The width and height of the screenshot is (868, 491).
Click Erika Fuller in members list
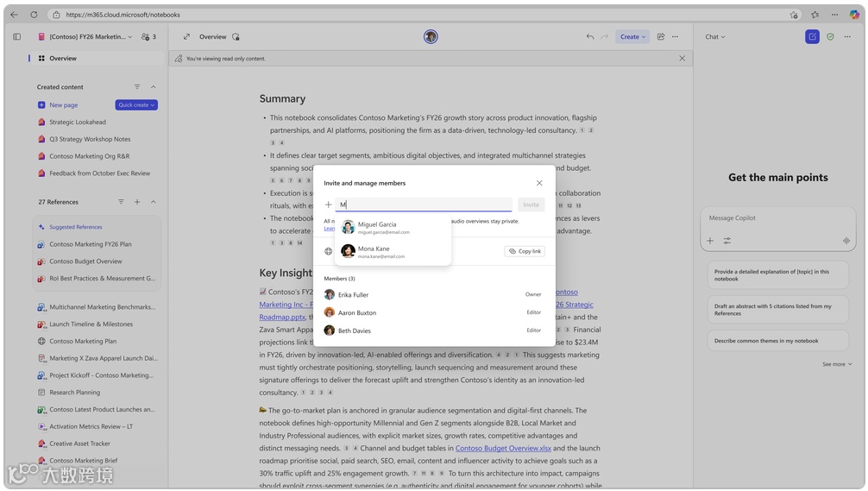pos(353,295)
